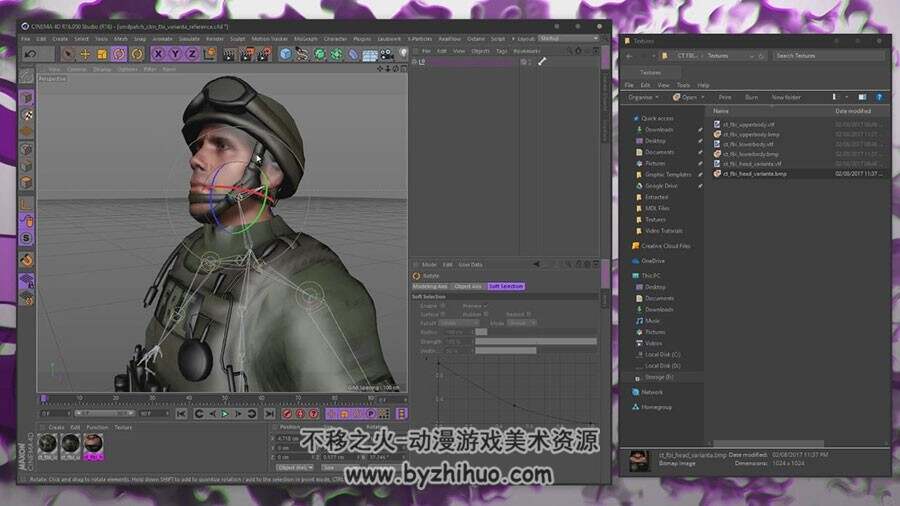Open the Organize dropdown in Explorer

coord(643,98)
